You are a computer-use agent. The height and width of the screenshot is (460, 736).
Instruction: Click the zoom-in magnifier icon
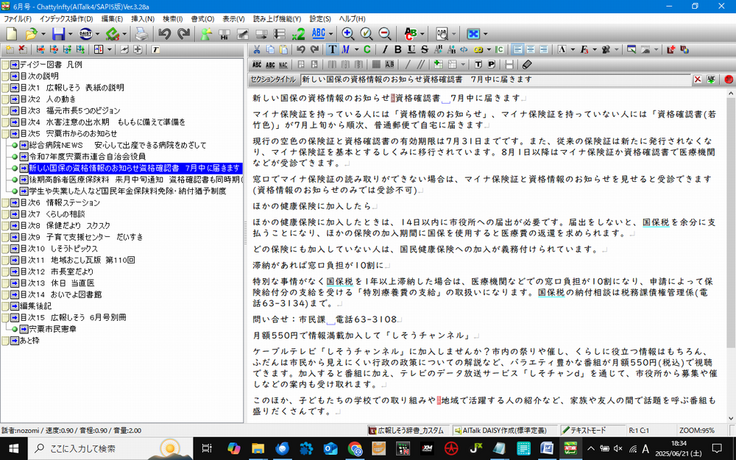click(x=347, y=34)
